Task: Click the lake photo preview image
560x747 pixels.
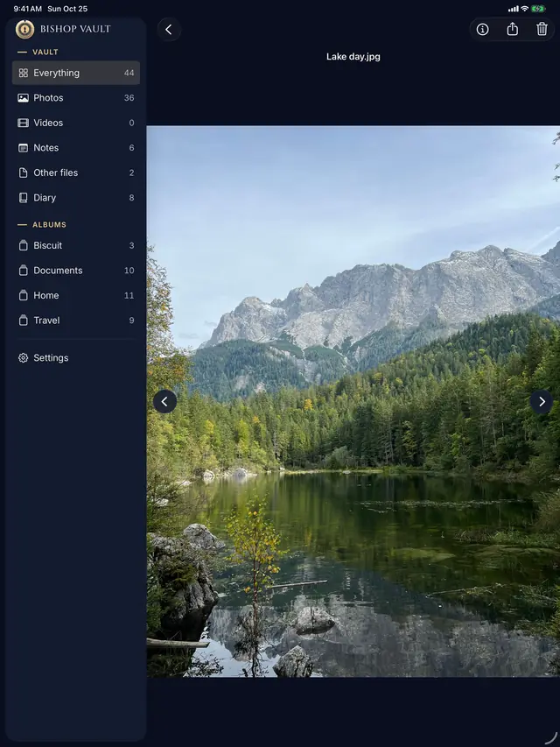Action: coord(353,401)
